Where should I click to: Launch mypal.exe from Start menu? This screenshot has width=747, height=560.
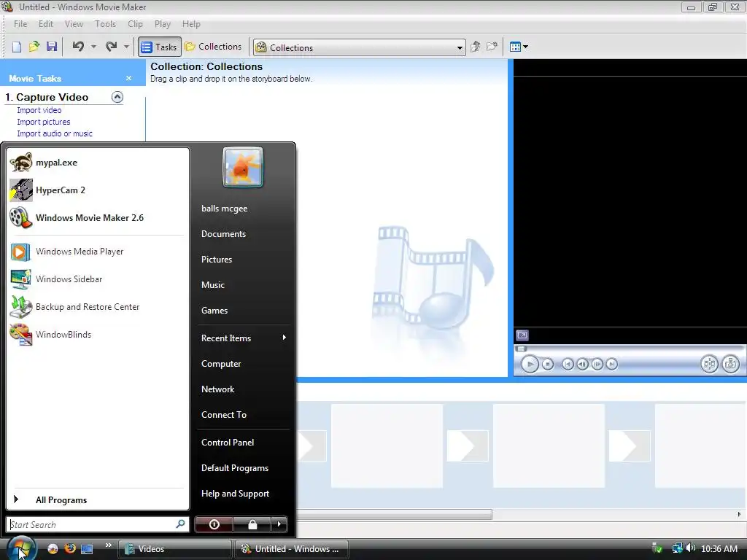tap(97, 163)
